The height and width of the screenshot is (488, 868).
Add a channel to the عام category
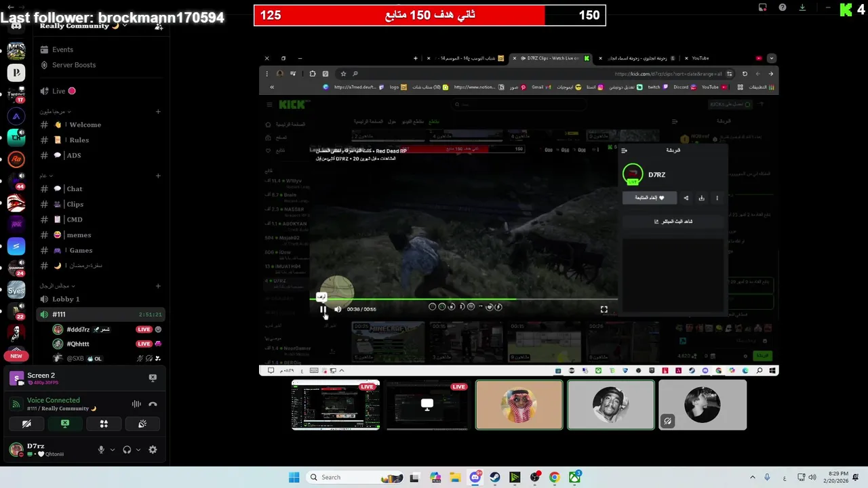(x=158, y=176)
